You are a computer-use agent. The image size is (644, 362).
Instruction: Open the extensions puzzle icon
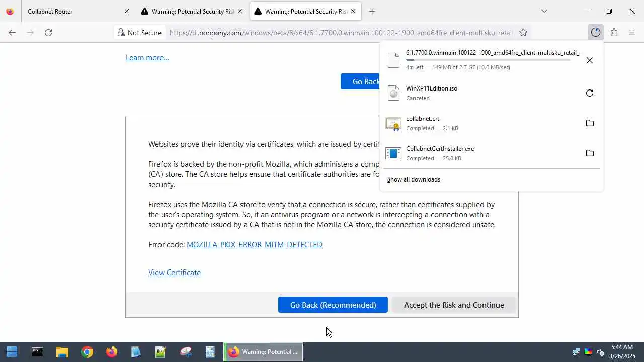click(614, 33)
